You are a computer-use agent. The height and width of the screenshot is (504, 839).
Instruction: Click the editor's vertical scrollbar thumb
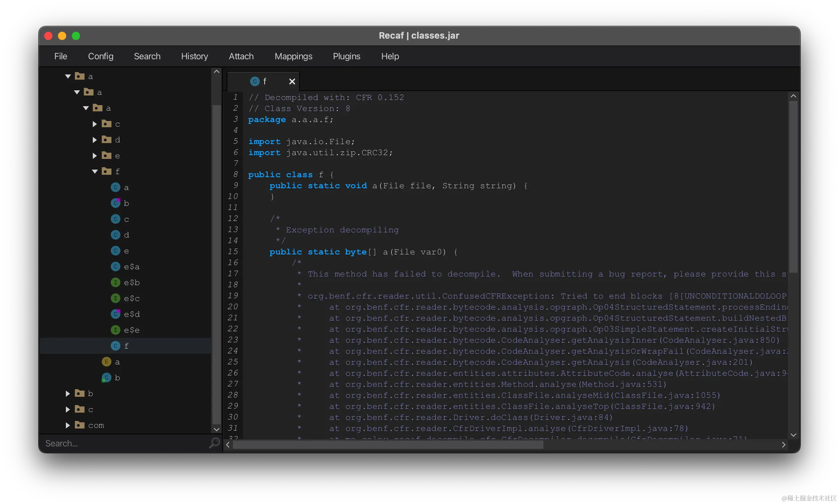pos(793,187)
